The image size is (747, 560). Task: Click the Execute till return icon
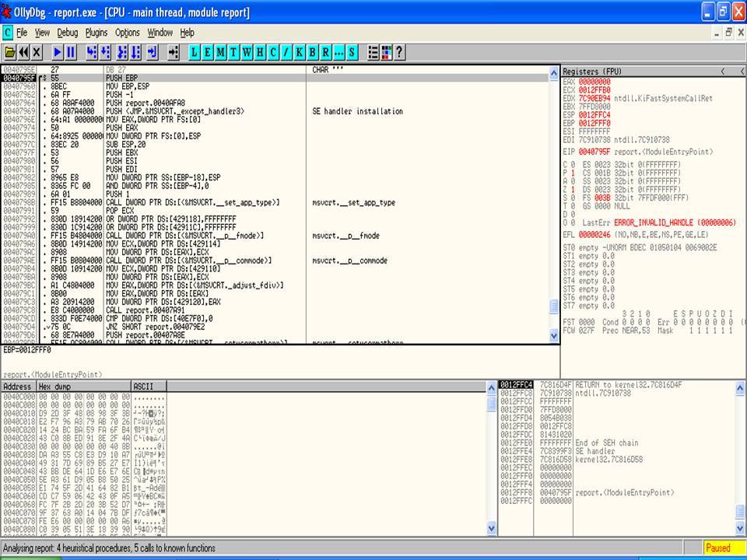click(x=153, y=52)
